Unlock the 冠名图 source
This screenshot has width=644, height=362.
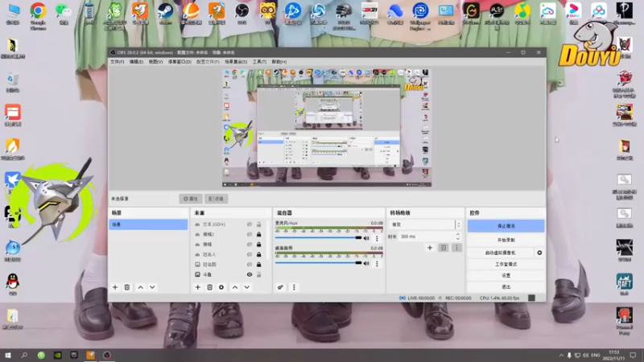click(x=258, y=265)
